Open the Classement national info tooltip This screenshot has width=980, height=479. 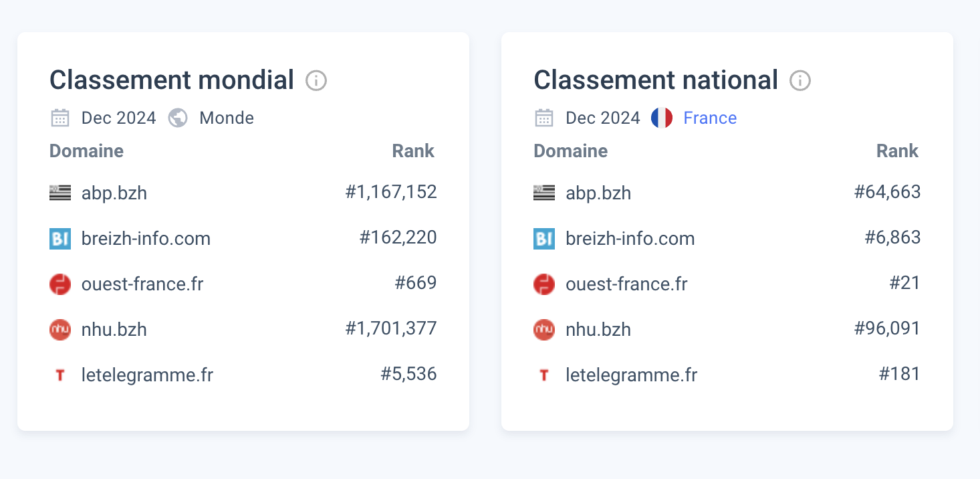pyautogui.click(x=800, y=81)
